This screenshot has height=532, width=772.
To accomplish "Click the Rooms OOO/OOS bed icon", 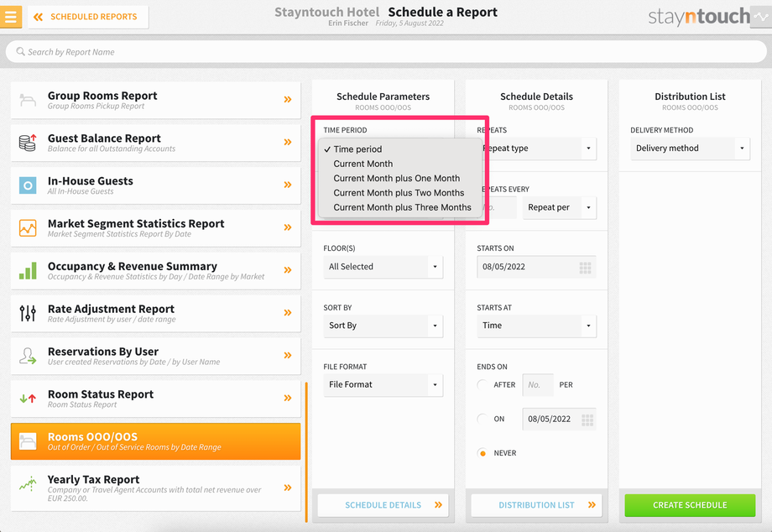I will click(28, 441).
